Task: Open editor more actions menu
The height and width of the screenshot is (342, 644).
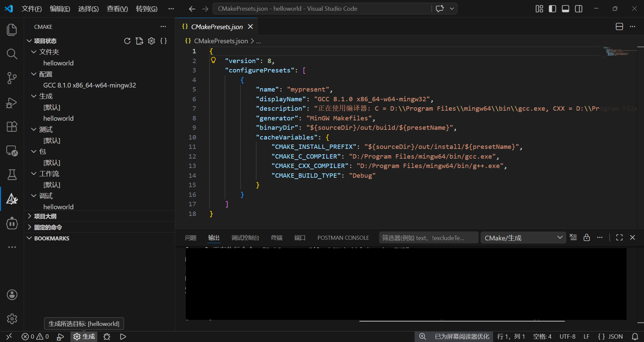Action: coord(633,27)
